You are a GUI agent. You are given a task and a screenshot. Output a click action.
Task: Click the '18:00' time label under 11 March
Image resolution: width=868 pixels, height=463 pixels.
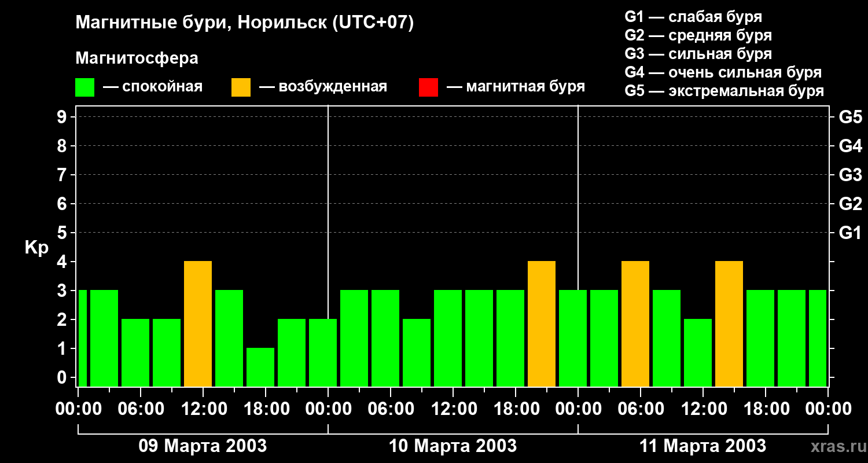(766, 409)
